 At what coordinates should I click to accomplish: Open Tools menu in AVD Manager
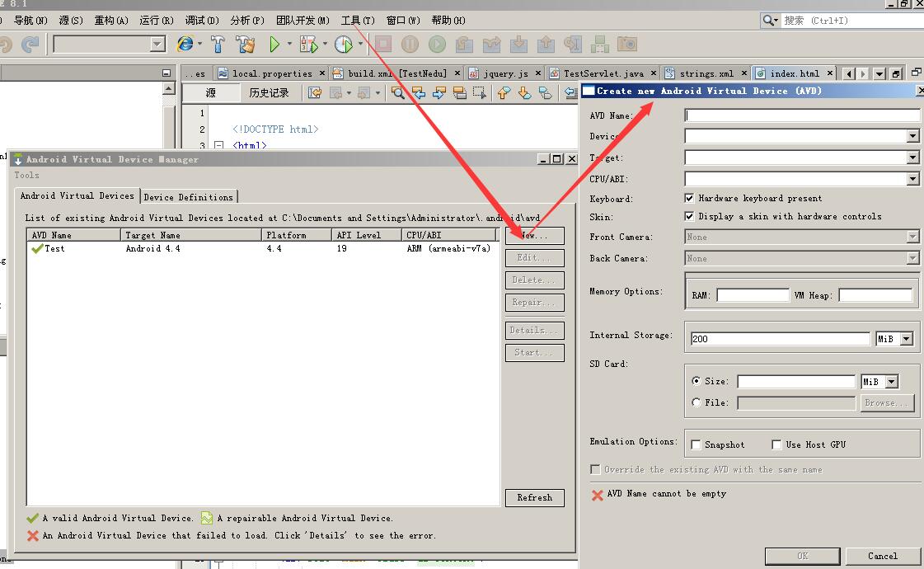click(26, 175)
